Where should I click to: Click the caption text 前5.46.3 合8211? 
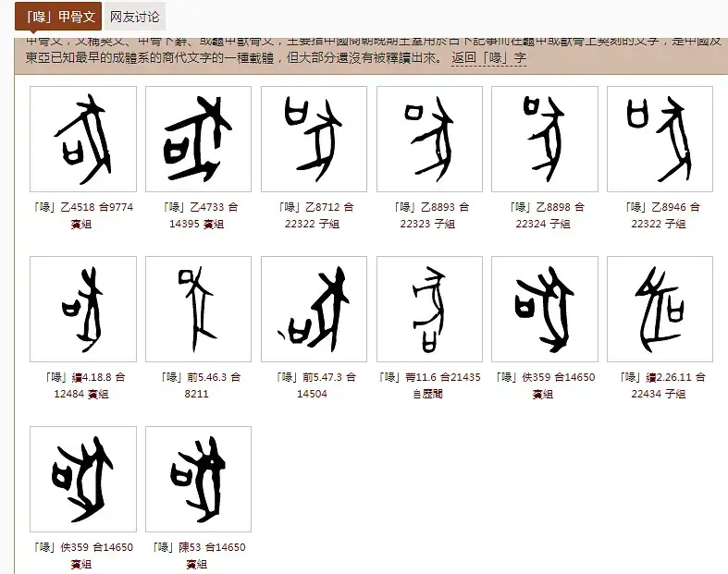(x=199, y=385)
